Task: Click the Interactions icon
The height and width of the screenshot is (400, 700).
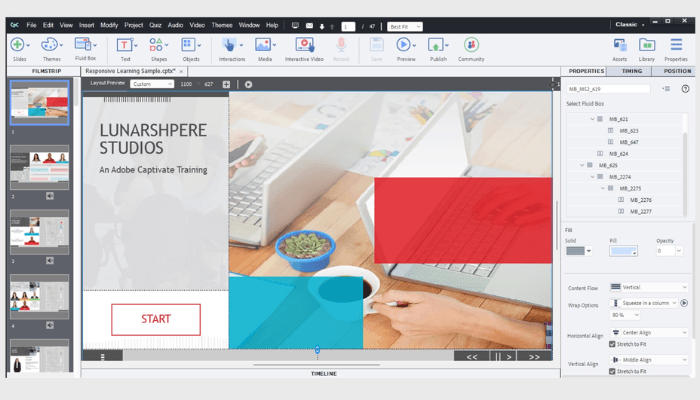Action: pos(229,45)
